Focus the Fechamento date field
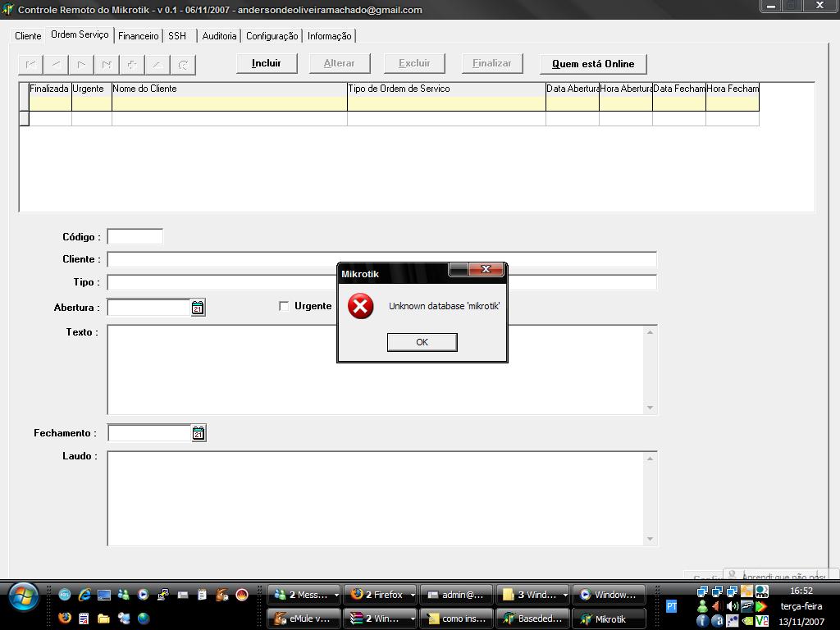This screenshot has height=630, width=840. coord(149,433)
